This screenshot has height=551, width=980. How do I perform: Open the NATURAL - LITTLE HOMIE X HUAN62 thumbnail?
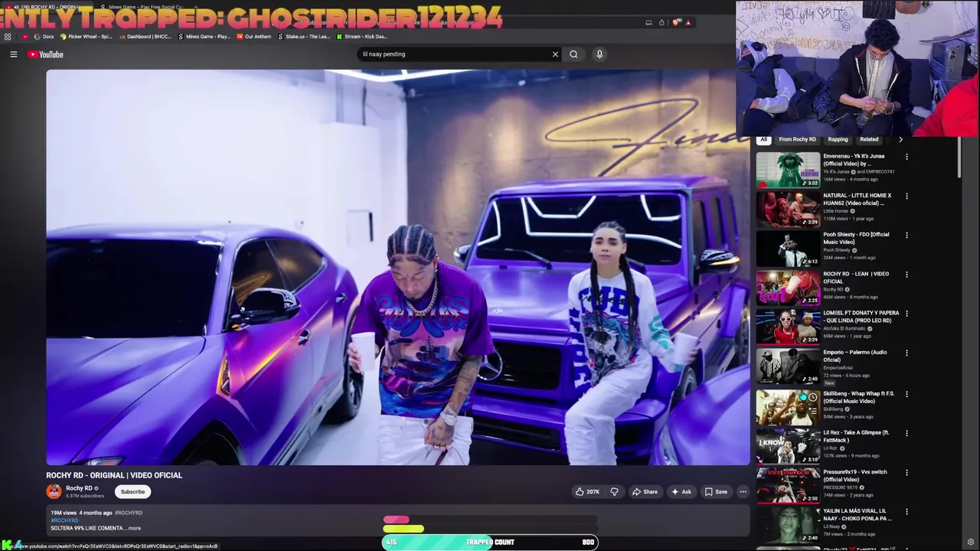pyautogui.click(x=788, y=209)
